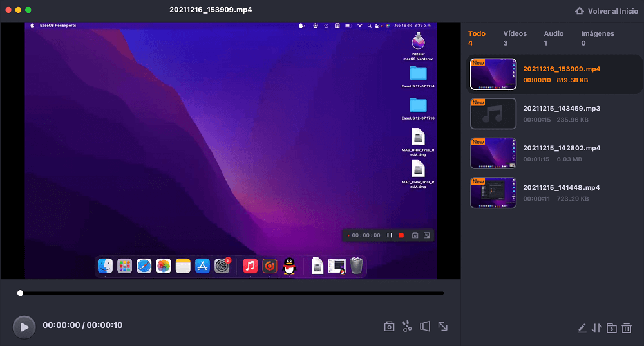This screenshot has height=346, width=644.
Task: Click the App Store icon in the video's dock
Action: point(202,266)
